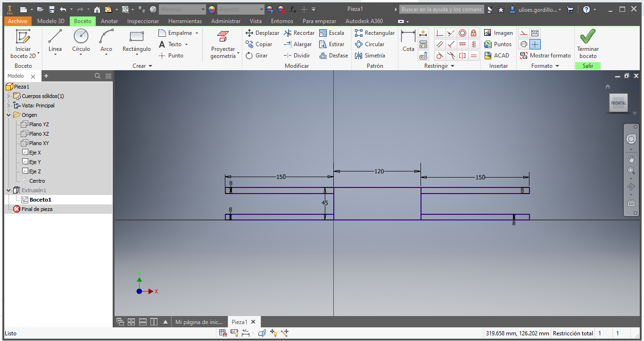Image resolution: width=644 pixels, height=341 pixels.
Task: Apply the tangent constraint tool
Action: (440, 56)
